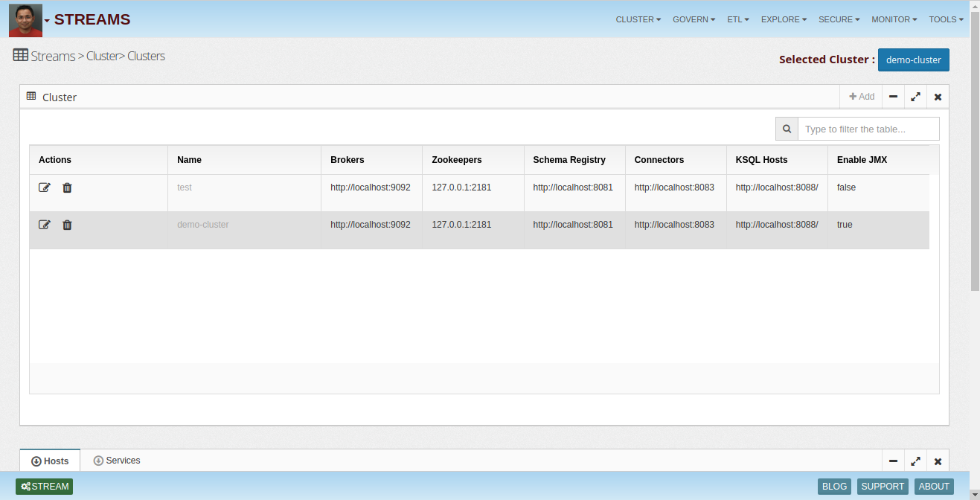Open the SUPPORT link

(883, 487)
